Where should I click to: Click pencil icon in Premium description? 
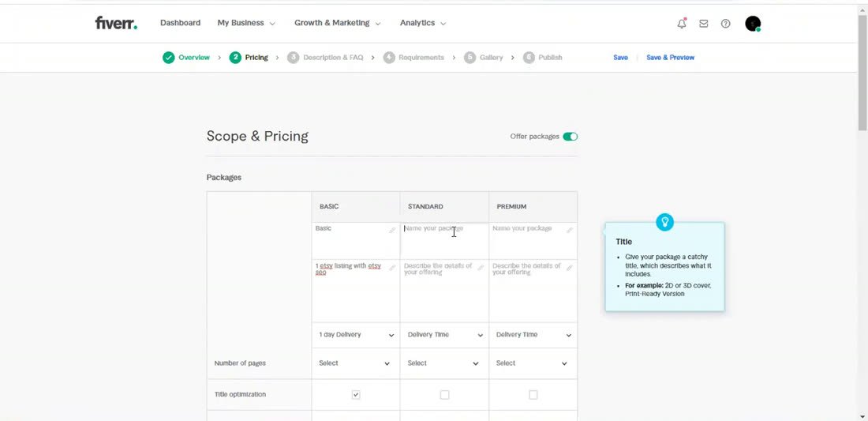[569, 268]
